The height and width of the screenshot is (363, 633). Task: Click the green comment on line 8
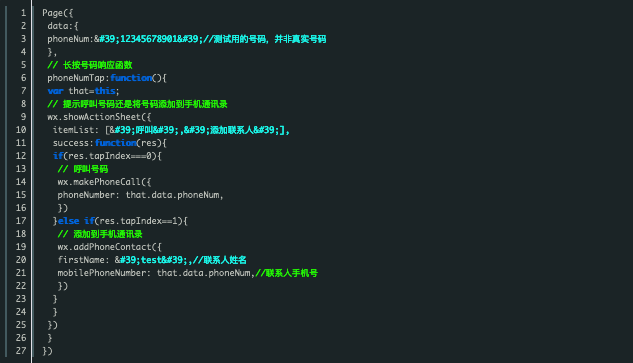click(137, 104)
